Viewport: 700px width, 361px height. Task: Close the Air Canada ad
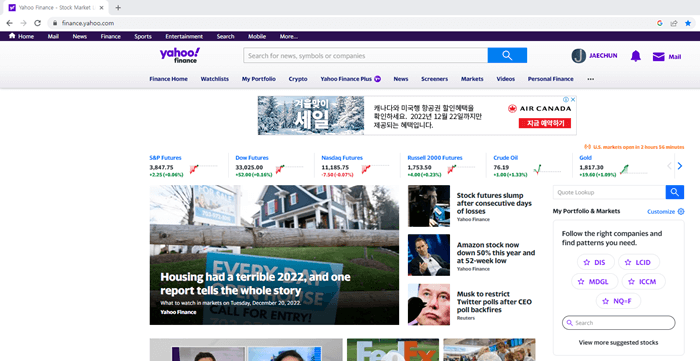(x=573, y=100)
